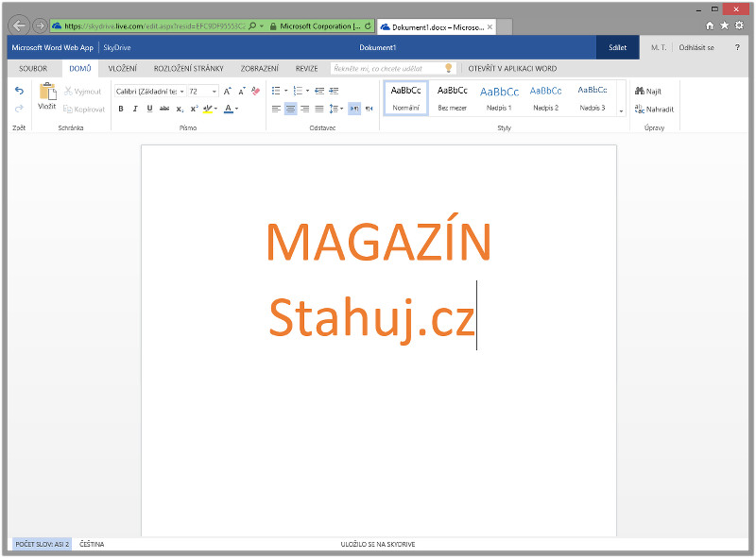The height and width of the screenshot is (558, 756).
Task: Undo the last action
Action: (19, 91)
